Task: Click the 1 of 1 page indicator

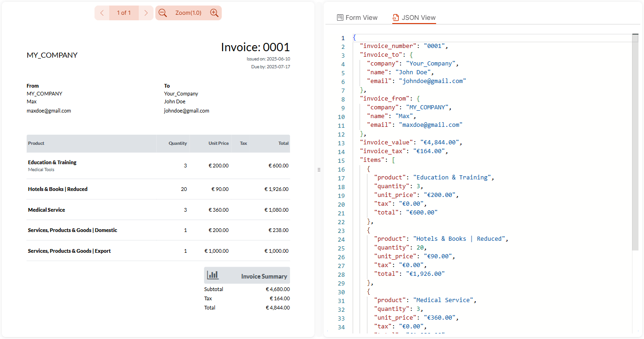Action: click(124, 13)
